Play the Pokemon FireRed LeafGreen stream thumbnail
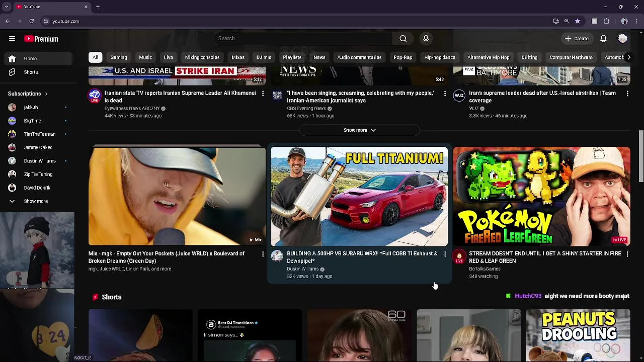This screenshot has height=362, width=644. (541, 196)
